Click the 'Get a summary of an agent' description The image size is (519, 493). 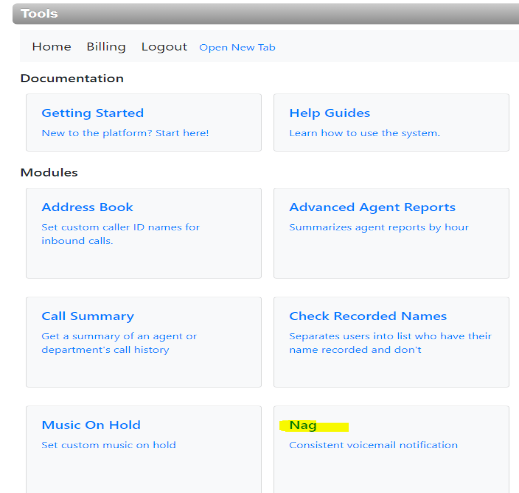[119, 343]
